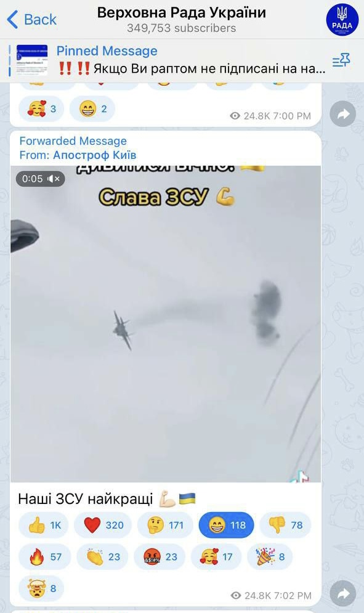This screenshot has height=613, width=364.
Task: Add the fire reaction 57
Action: pos(45,557)
